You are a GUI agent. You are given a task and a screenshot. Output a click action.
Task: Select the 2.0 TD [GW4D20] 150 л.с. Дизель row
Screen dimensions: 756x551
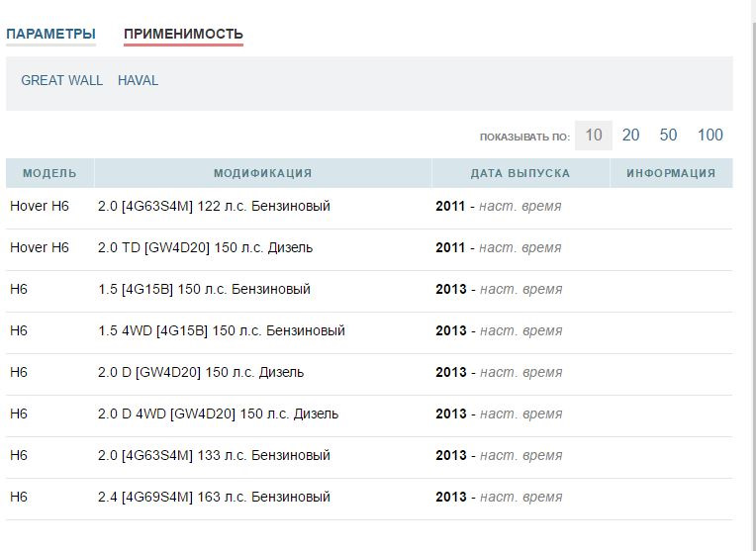(x=369, y=247)
